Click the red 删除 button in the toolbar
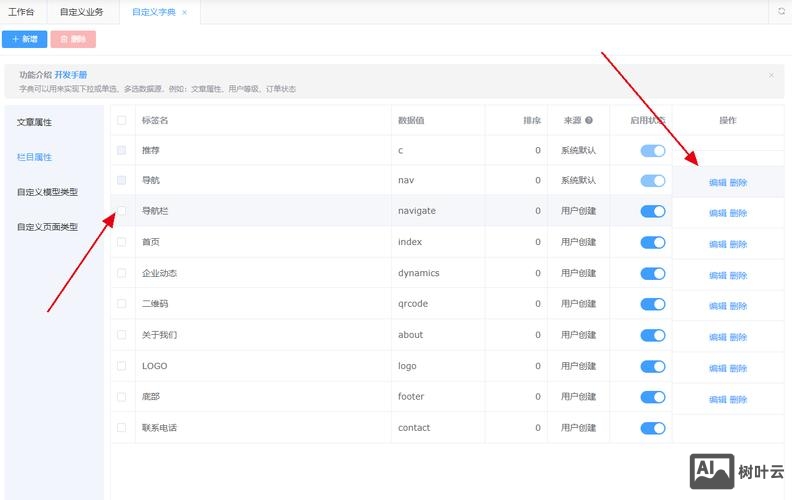 click(73, 39)
